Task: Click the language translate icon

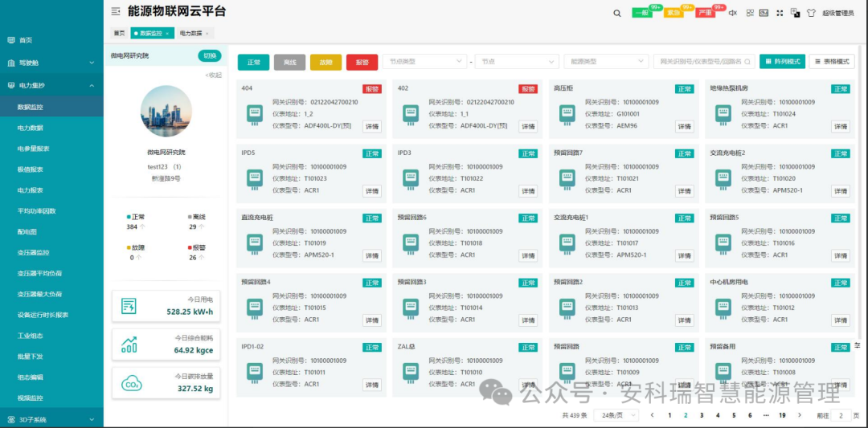Action: coord(795,13)
